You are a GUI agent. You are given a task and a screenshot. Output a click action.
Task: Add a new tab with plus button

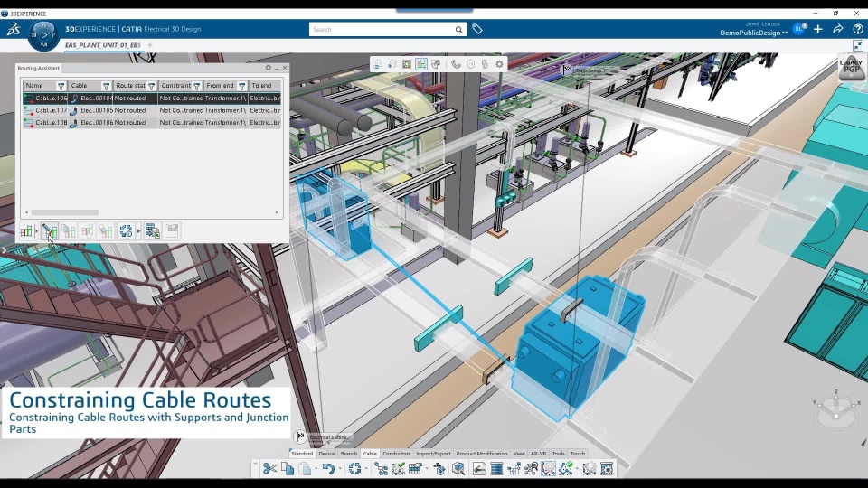click(150, 45)
